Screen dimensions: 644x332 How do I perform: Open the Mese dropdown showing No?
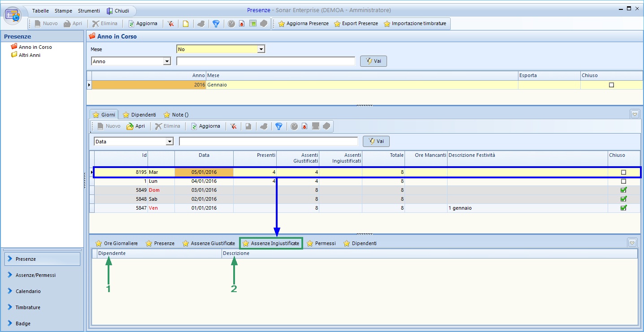coord(261,49)
